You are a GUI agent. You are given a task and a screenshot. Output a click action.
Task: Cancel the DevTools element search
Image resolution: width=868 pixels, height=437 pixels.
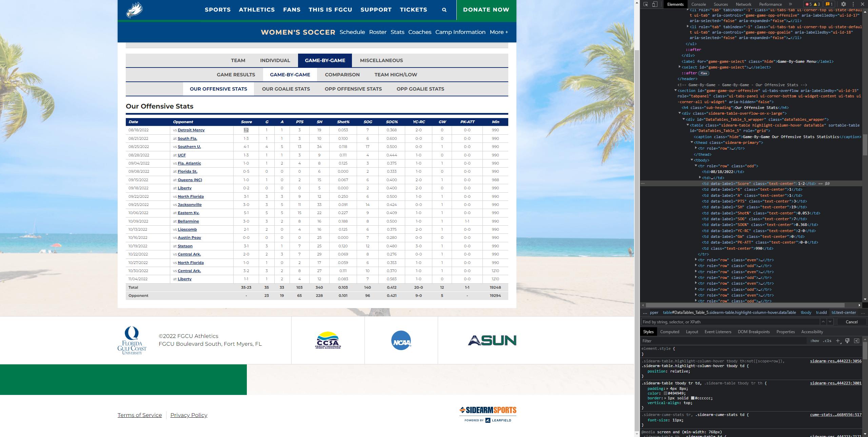(x=851, y=322)
